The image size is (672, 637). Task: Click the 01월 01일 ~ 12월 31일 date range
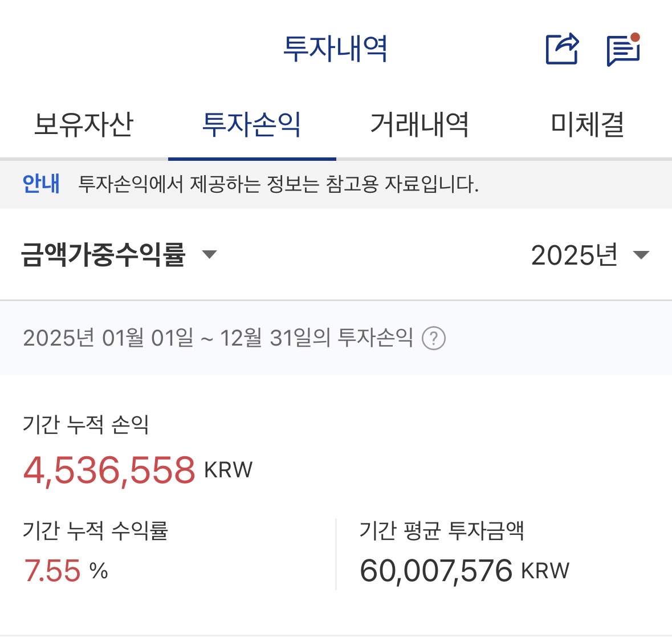(x=218, y=338)
